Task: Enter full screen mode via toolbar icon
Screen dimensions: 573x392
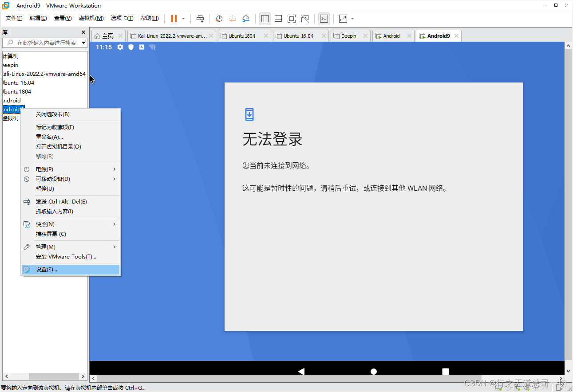Action: [292, 19]
